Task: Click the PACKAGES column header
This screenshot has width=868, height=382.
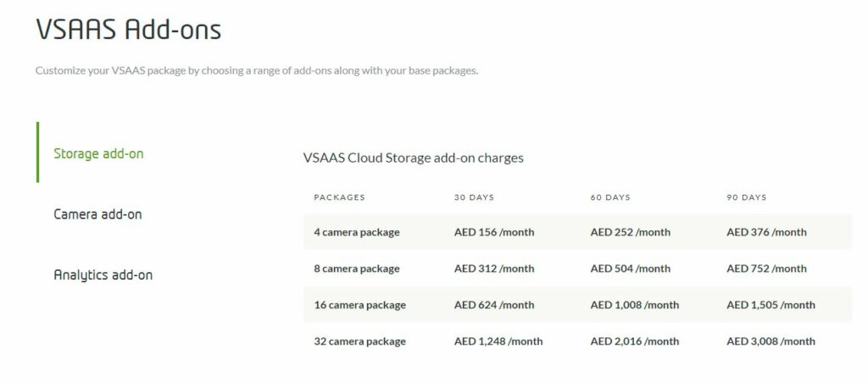Action: click(339, 197)
